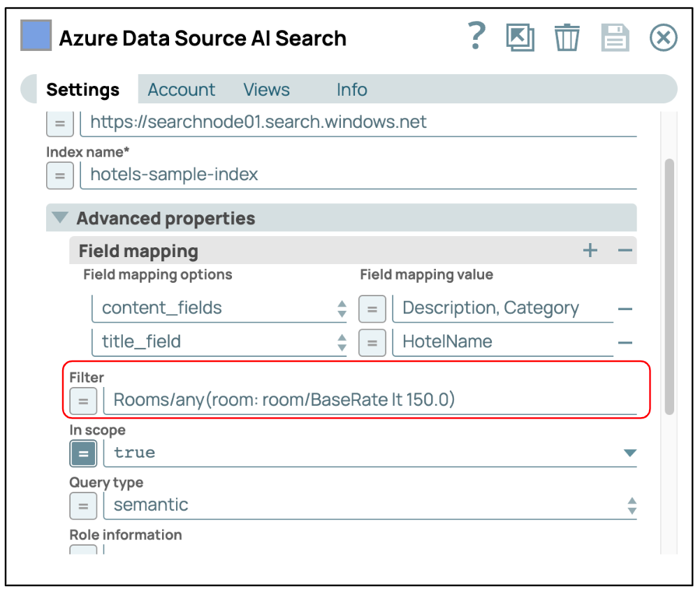Change the Query type semantic selector
The width and height of the screenshot is (700, 591).
[632, 505]
